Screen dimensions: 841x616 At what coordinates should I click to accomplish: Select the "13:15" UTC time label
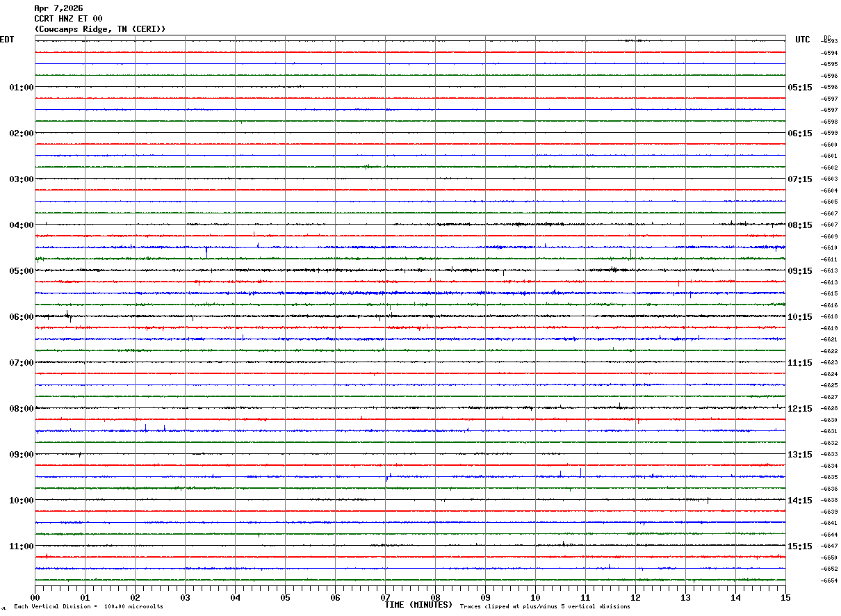click(800, 455)
